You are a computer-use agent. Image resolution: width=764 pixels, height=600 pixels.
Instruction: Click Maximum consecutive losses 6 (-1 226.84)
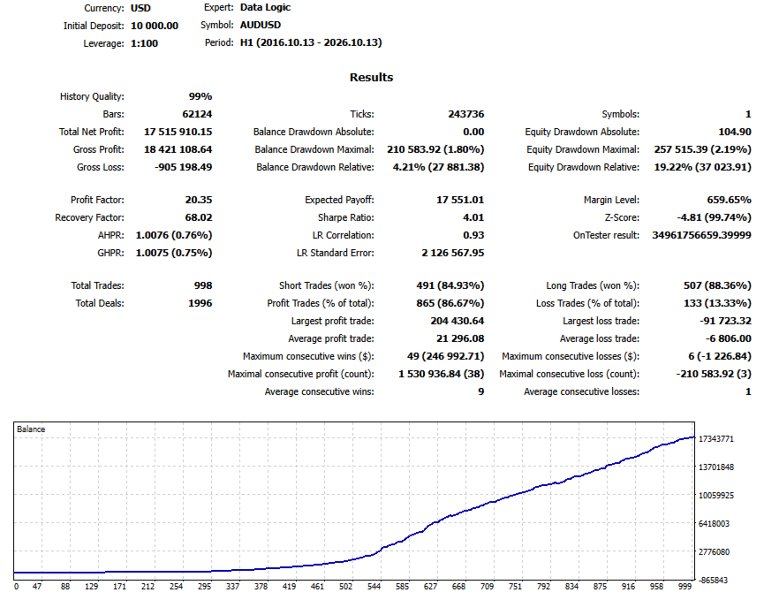point(720,356)
